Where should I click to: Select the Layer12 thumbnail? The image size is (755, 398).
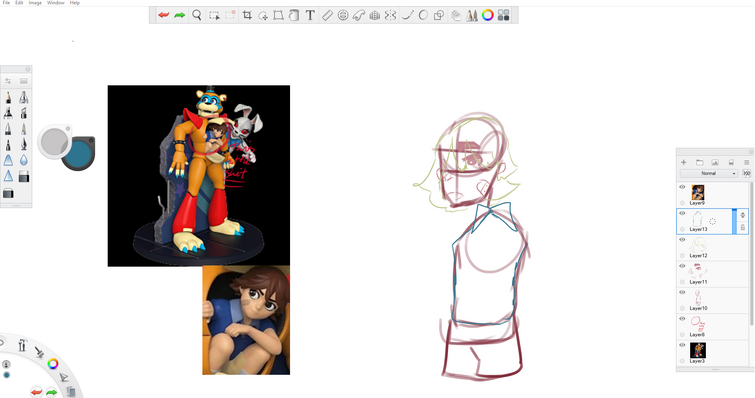698,245
